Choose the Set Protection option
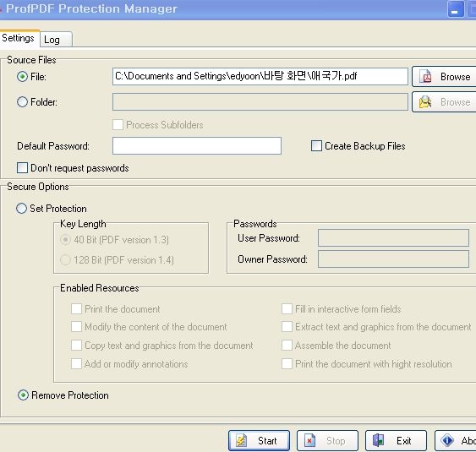Screen dimensions: 476x452 point(21,209)
